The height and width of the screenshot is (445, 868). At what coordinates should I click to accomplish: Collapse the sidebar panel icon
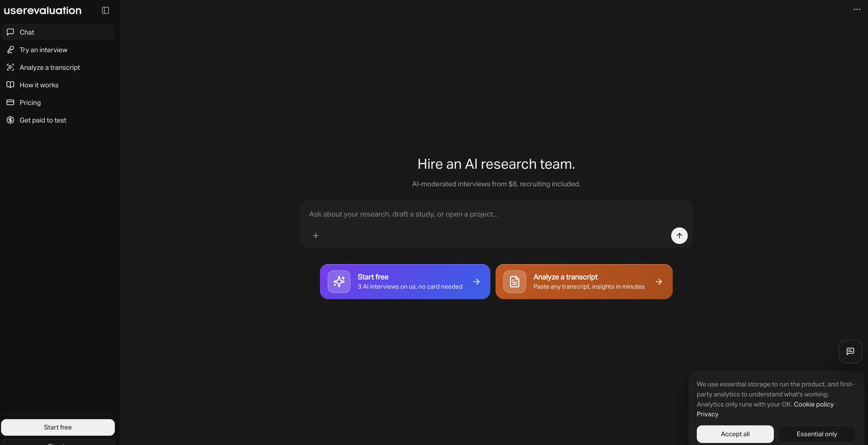pyautogui.click(x=106, y=10)
